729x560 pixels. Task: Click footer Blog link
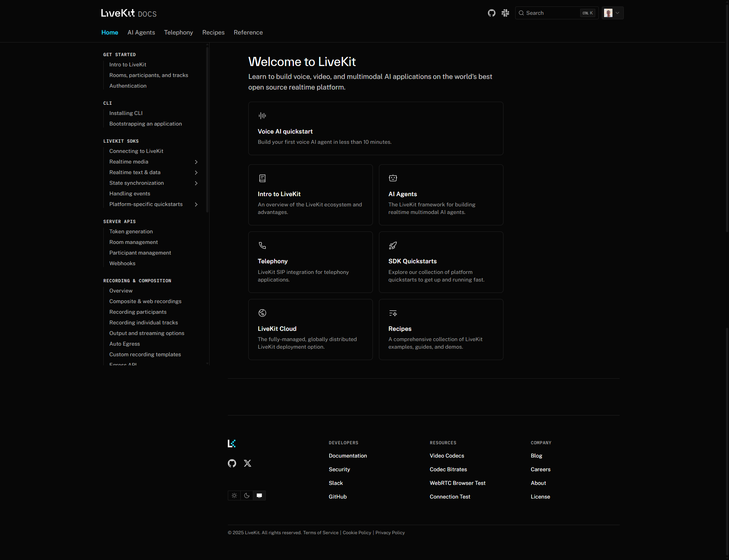(536, 456)
